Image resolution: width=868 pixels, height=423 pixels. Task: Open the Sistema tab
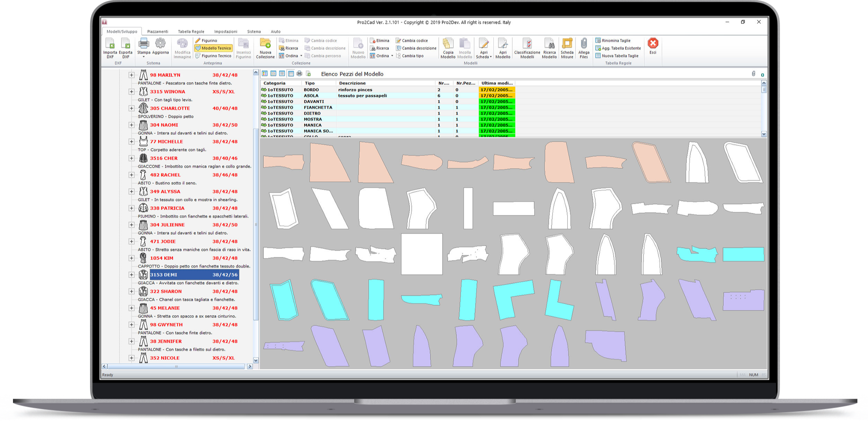254,31
